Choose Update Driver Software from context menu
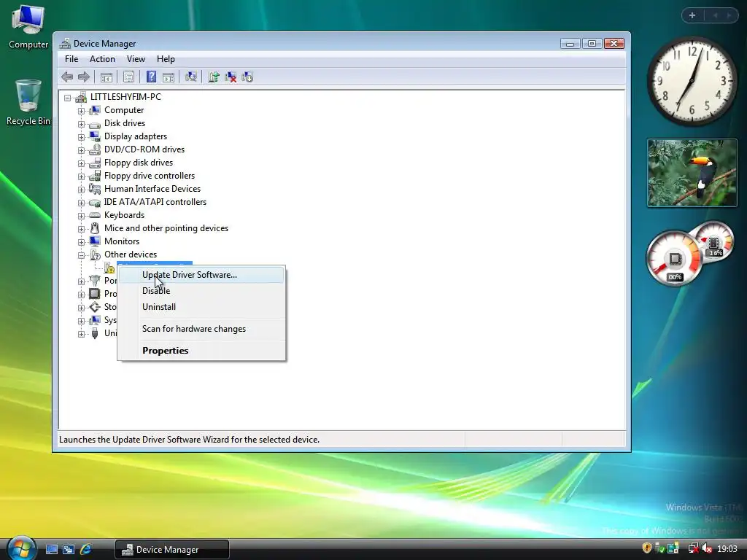Screen dimensions: 747x560 click(x=201, y=275)
